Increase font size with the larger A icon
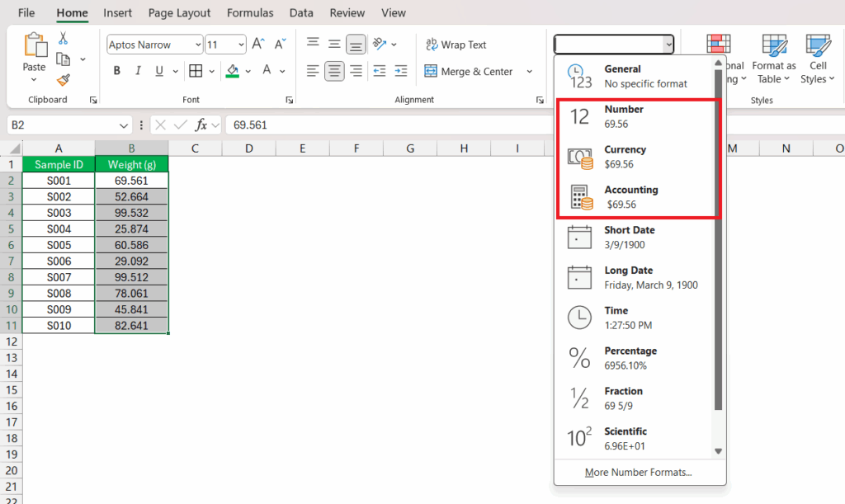Screen dimensions: 845x504 click(x=258, y=45)
